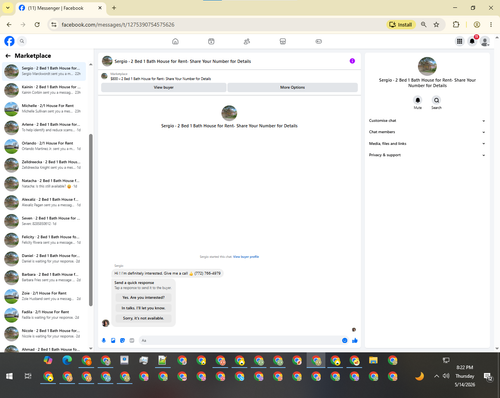Viewport: 500px width, 398px height.
Task: Open Chrome three-dot menu
Action: [x=491, y=25]
